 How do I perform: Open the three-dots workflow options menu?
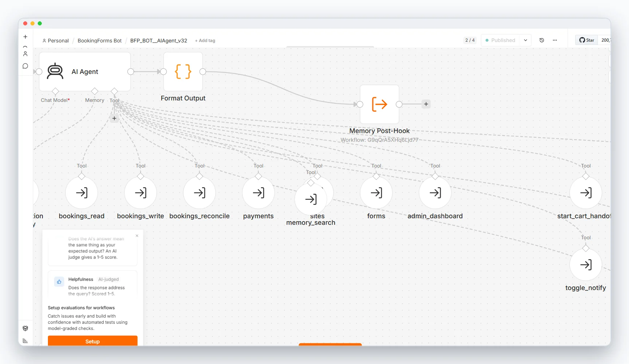tap(555, 40)
